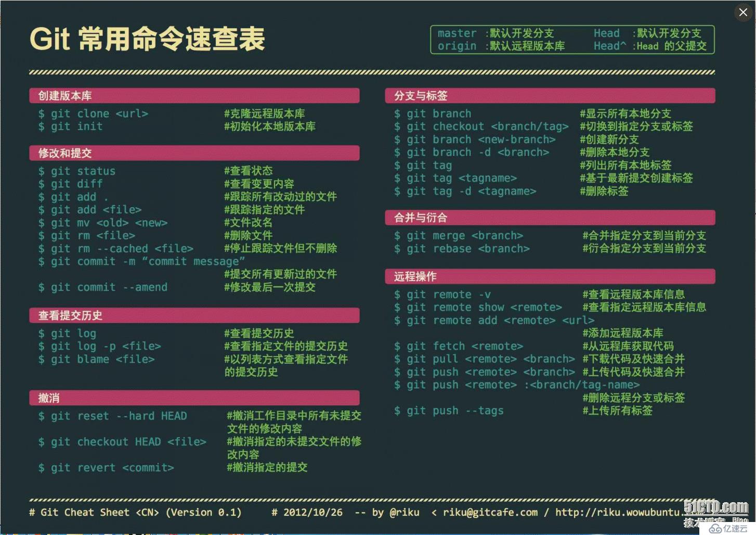Click the '$ git commit --amend' command
Image resolution: width=756 pixels, height=535 pixels.
(103, 287)
